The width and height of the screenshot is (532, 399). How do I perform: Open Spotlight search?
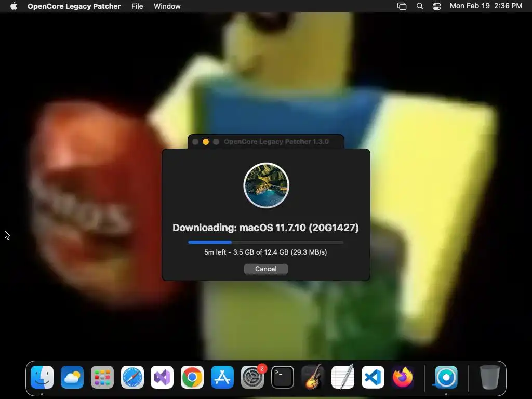[420, 6]
